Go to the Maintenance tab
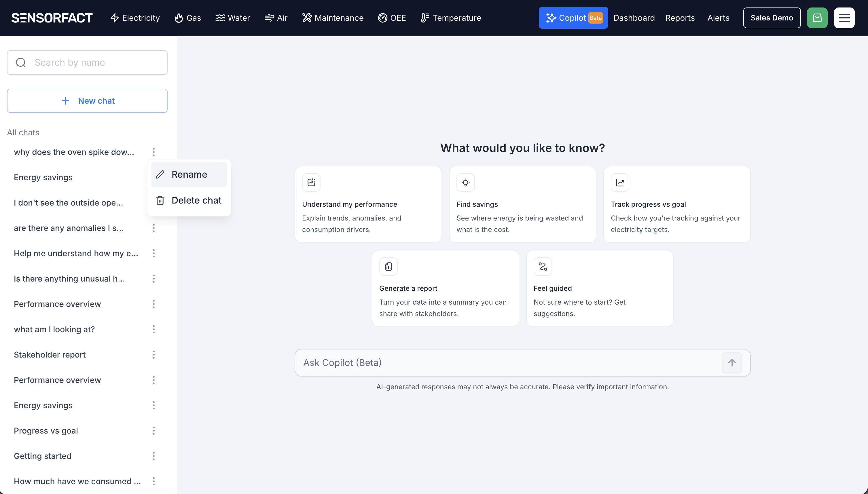The width and height of the screenshot is (868, 494). click(333, 18)
